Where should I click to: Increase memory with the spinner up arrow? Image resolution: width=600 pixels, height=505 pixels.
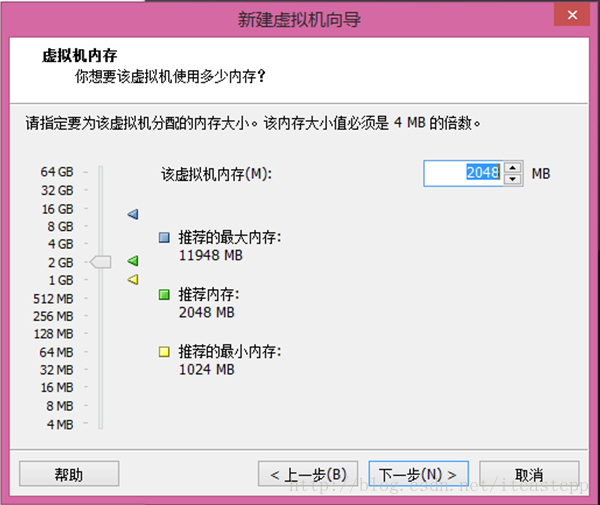(513, 168)
